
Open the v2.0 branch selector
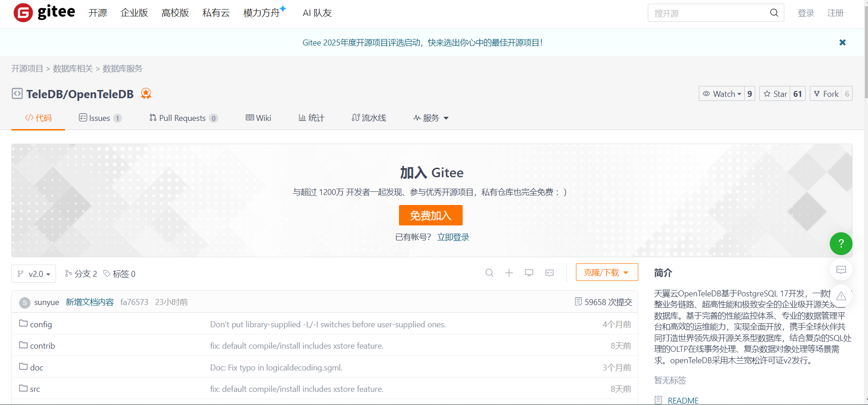coord(34,274)
